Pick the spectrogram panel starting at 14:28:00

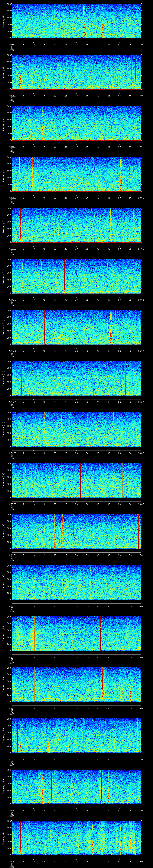(x=77, y=633)
